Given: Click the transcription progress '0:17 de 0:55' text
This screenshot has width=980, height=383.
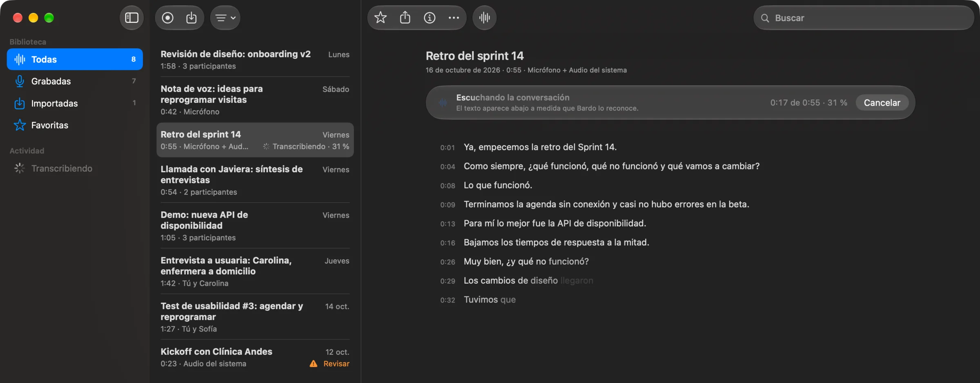Looking at the screenshot, I should [795, 102].
